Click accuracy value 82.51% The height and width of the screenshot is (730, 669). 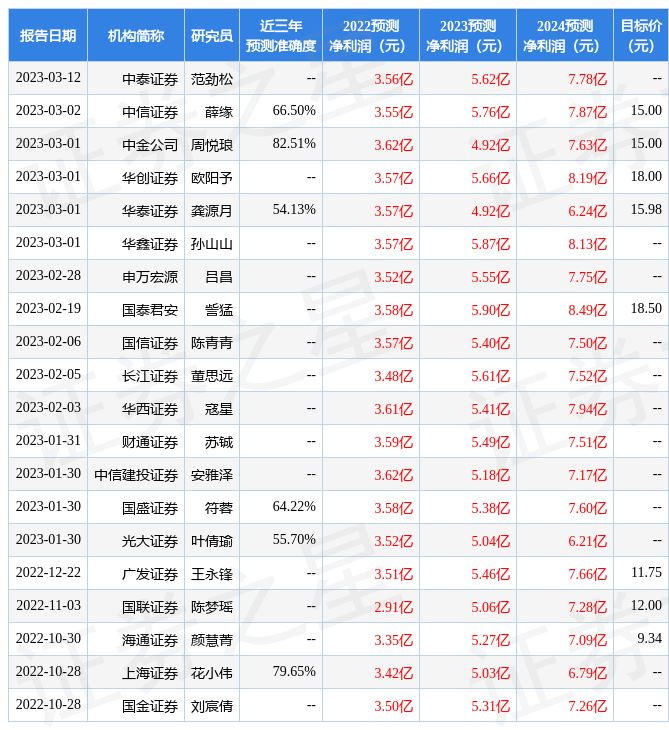click(x=294, y=144)
